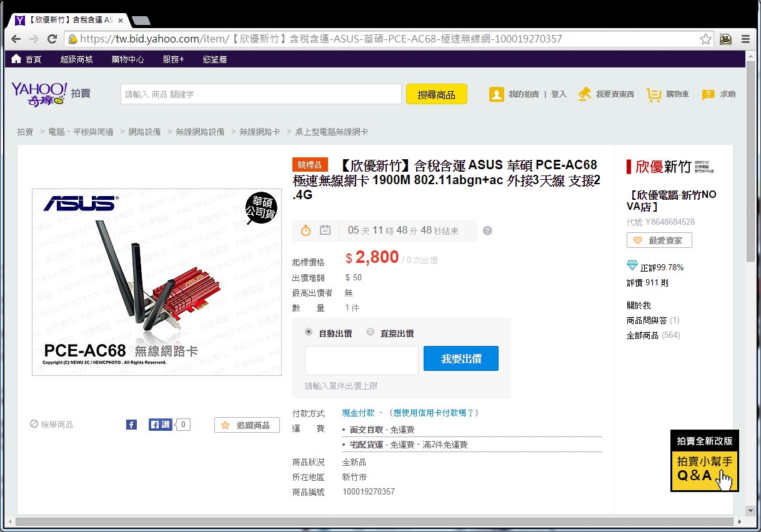This screenshot has width=761, height=532.
Task: Open 無線網路卡 breadcrumb
Action: pyautogui.click(x=260, y=132)
